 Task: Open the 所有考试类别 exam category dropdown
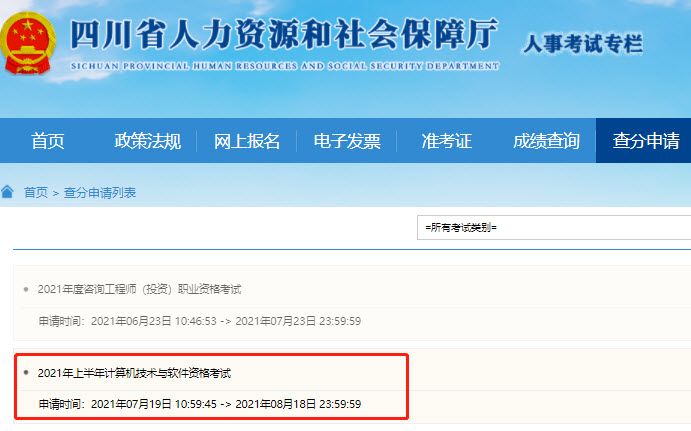554,227
